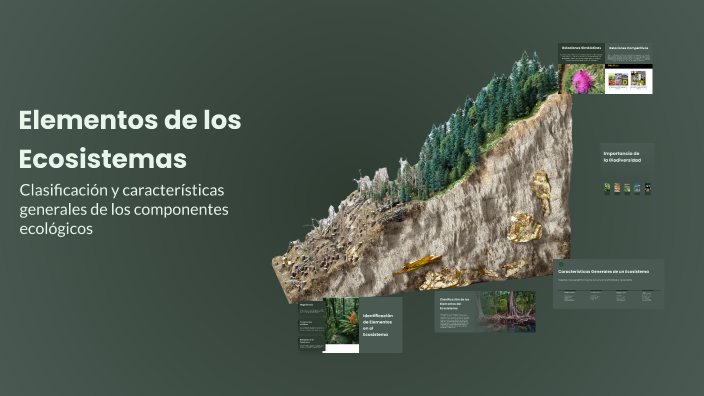Open 'Clasificación de los Elementos del Ecosistema' frame

point(485,312)
